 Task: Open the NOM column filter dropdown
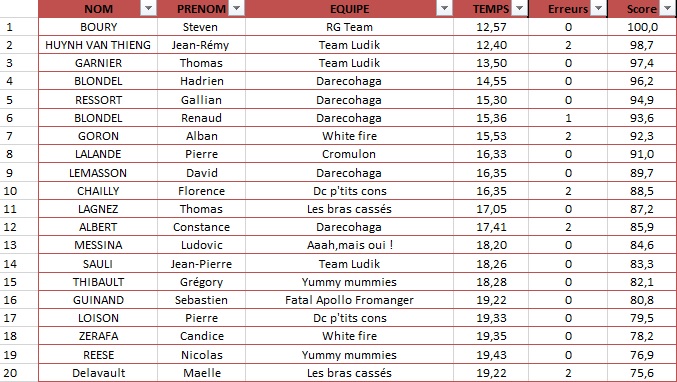pyautogui.click(x=148, y=9)
